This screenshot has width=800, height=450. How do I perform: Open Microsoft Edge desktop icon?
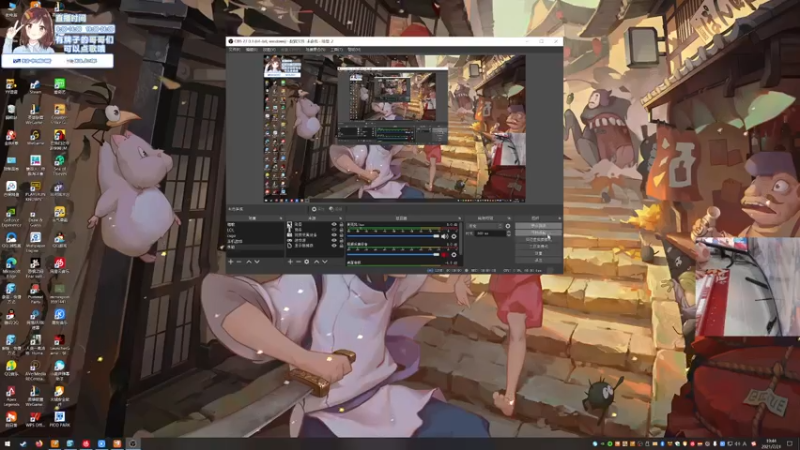[11, 267]
